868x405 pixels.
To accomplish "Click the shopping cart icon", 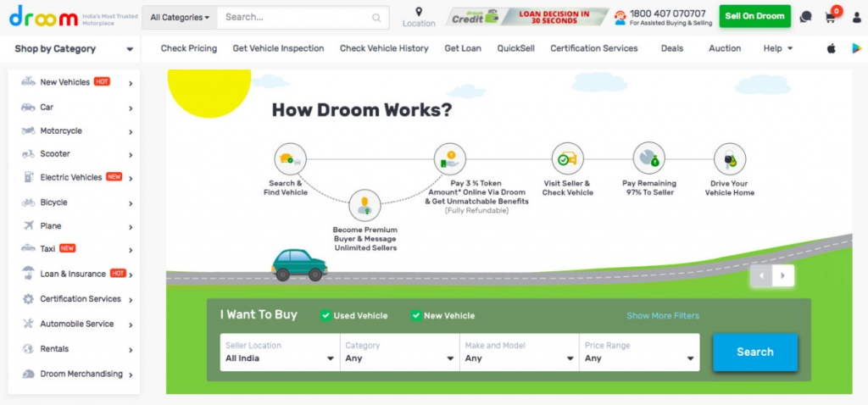I will point(831,17).
